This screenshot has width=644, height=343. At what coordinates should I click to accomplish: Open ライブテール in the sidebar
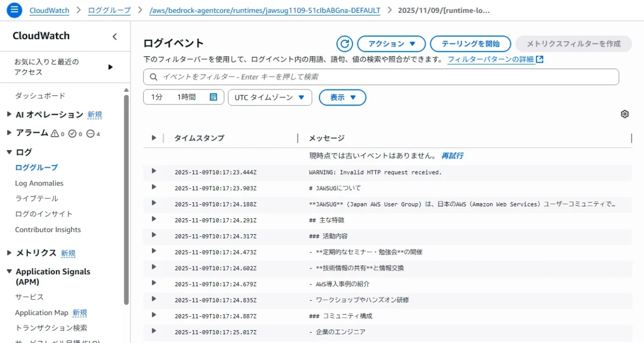point(36,198)
